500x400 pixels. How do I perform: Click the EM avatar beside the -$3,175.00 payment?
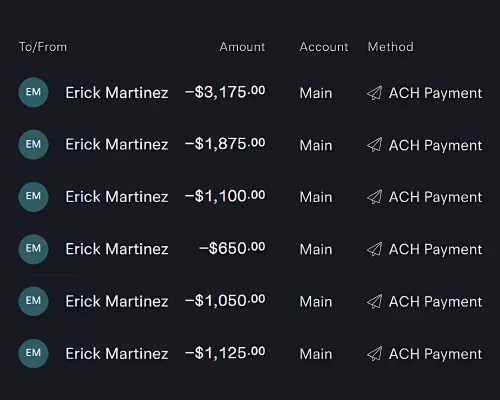pyautogui.click(x=33, y=92)
